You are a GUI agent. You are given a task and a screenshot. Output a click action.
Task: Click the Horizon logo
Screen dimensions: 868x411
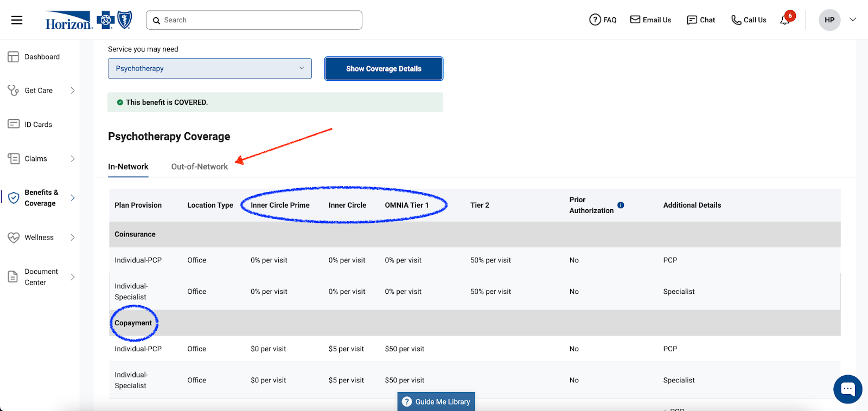pos(89,20)
